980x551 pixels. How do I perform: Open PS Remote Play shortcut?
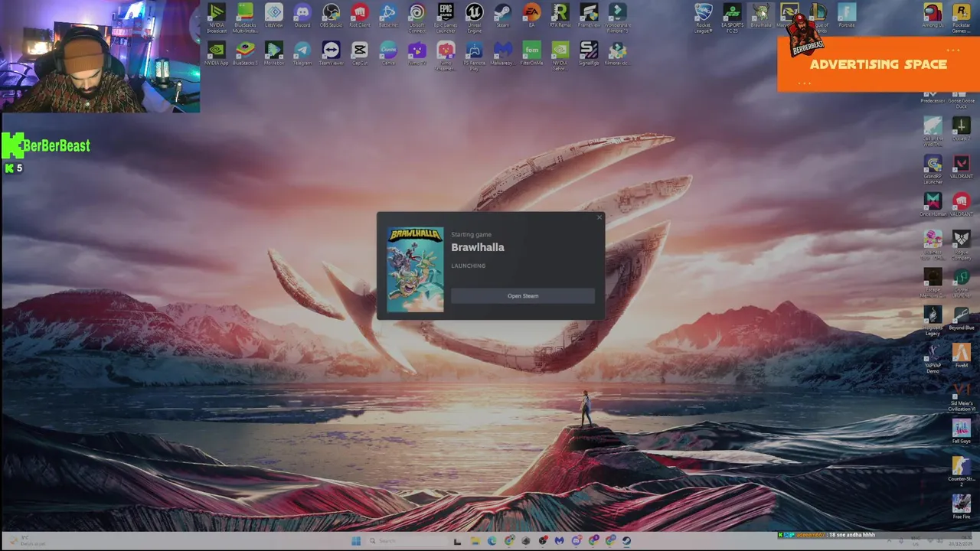click(474, 55)
